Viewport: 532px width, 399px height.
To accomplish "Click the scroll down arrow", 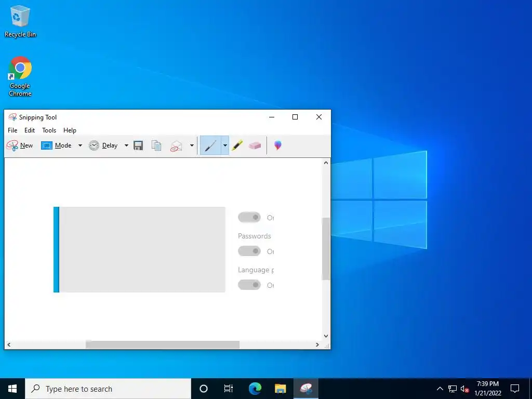I will coord(326,336).
